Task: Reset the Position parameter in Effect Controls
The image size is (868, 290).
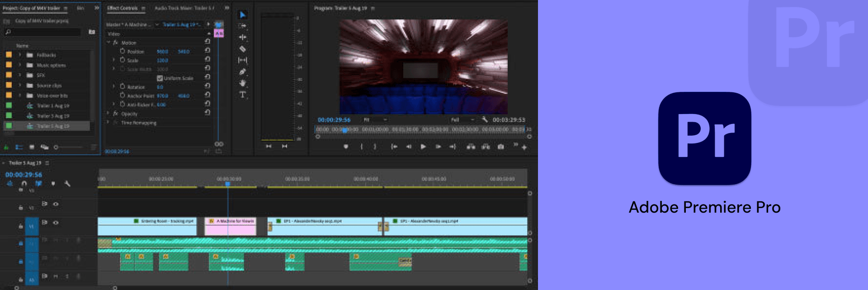Action: 208,51
